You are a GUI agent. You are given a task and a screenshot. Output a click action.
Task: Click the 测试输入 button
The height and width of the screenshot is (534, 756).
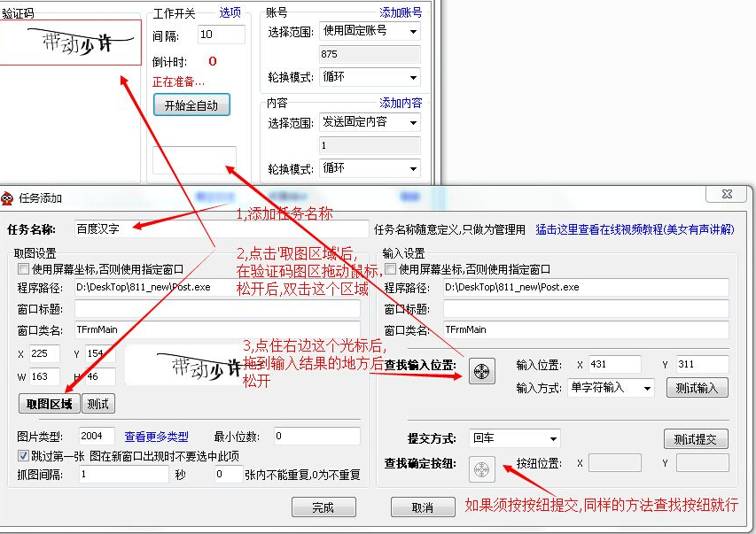click(x=698, y=388)
